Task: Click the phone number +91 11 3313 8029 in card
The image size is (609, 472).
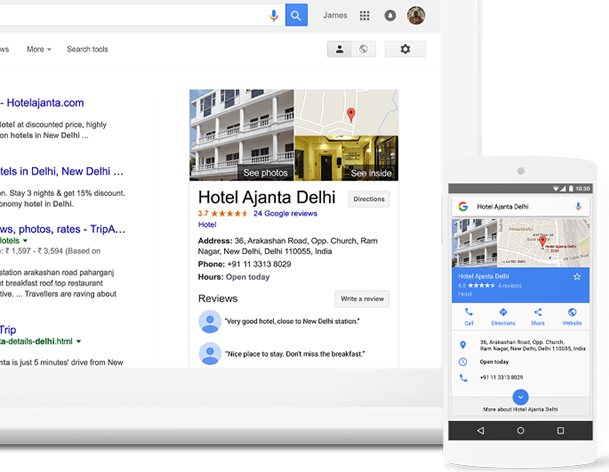Action: point(259,264)
